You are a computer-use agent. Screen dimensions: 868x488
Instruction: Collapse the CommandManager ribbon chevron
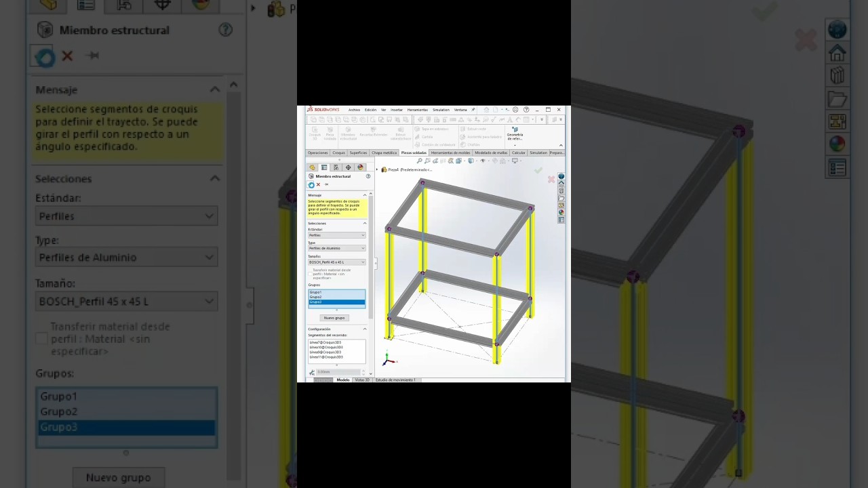(560, 144)
